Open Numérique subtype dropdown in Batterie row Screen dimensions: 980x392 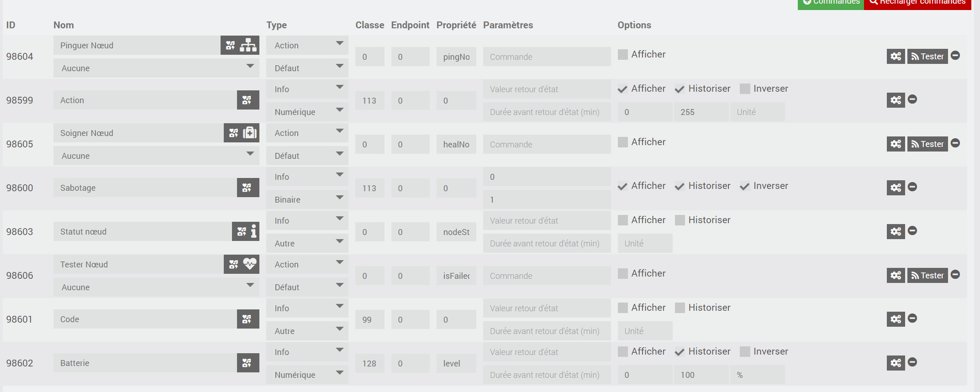click(x=307, y=375)
